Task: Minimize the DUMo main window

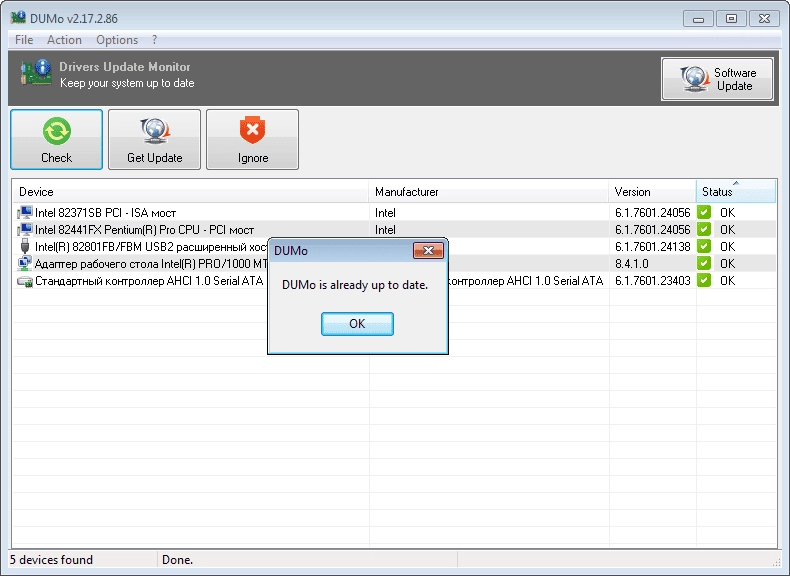Action: (x=698, y=19)
